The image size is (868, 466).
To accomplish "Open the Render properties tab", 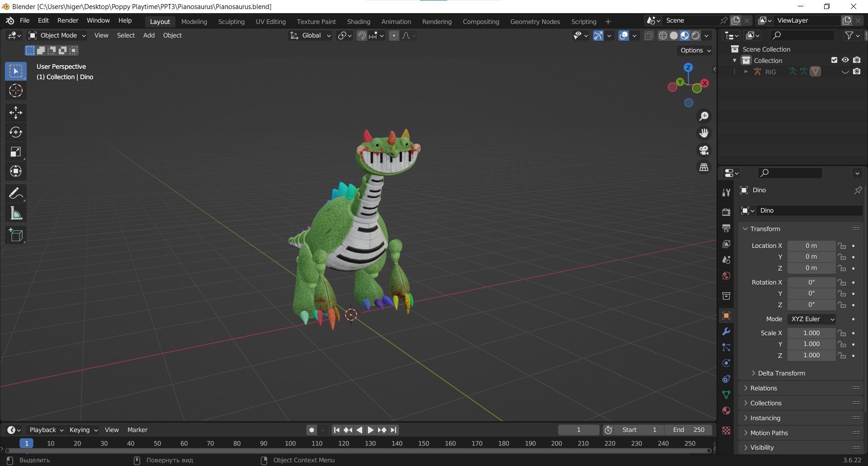I will [x=726, y=212].
